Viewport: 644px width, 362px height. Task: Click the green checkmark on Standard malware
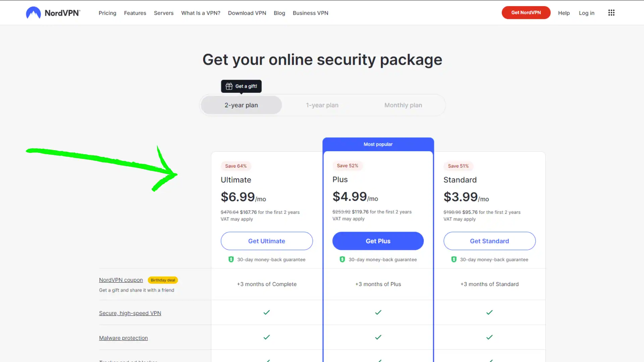click(x=490, y=337)
